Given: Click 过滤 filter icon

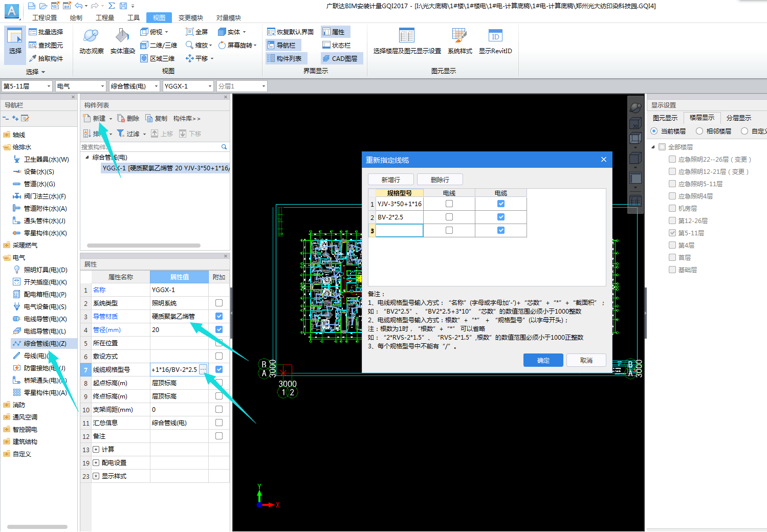Looking at the screenshot, I should pos(121,134).
